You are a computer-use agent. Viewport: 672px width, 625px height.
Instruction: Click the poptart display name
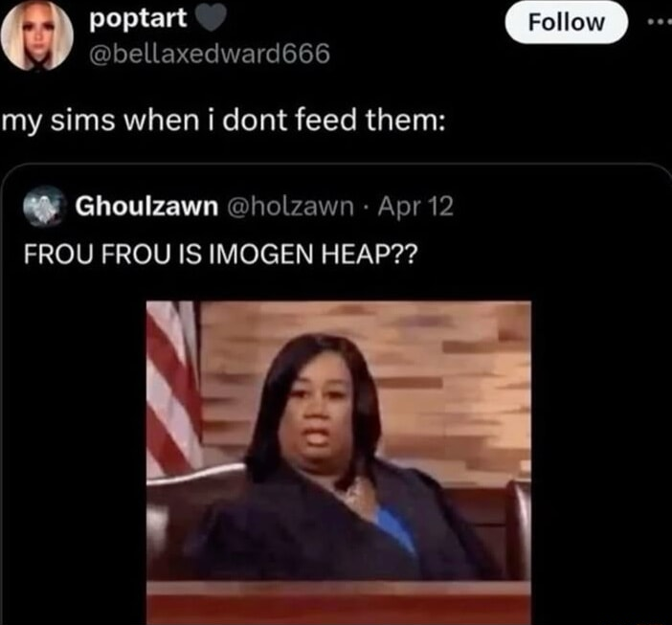(138, 18)
